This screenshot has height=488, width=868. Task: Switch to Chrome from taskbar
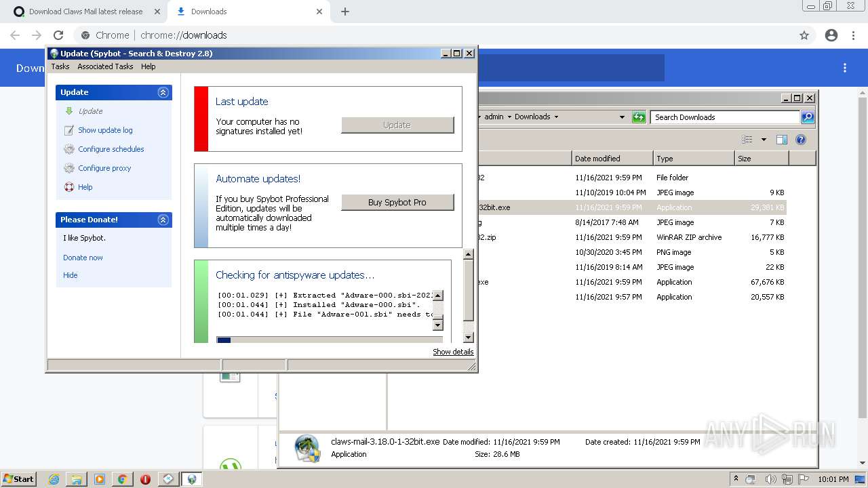point(122,479)
